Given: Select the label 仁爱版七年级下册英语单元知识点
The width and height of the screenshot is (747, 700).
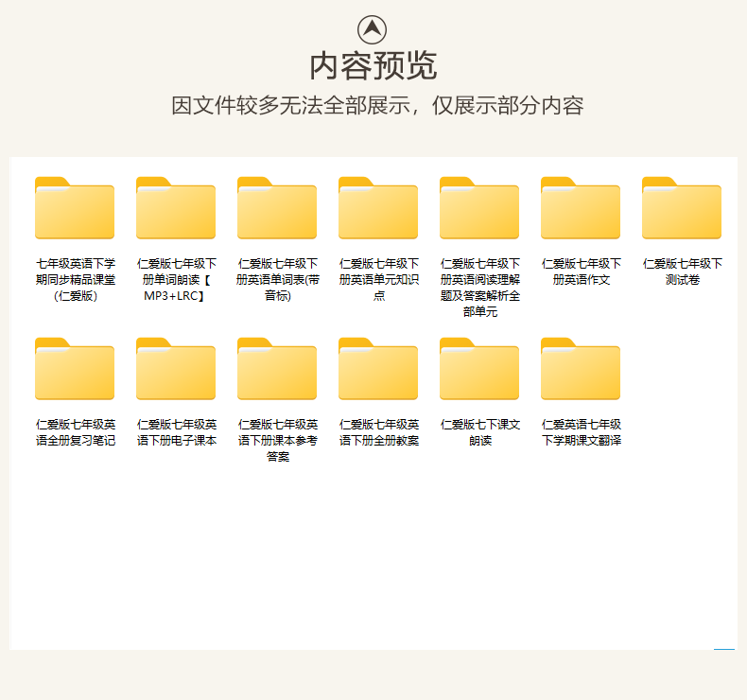Looking at the screenshot, I should tap(379, 280).
